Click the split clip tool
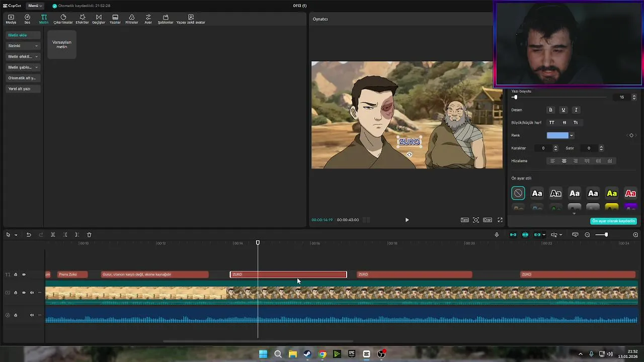Screen dimensions: 644x362 (53, 235)
